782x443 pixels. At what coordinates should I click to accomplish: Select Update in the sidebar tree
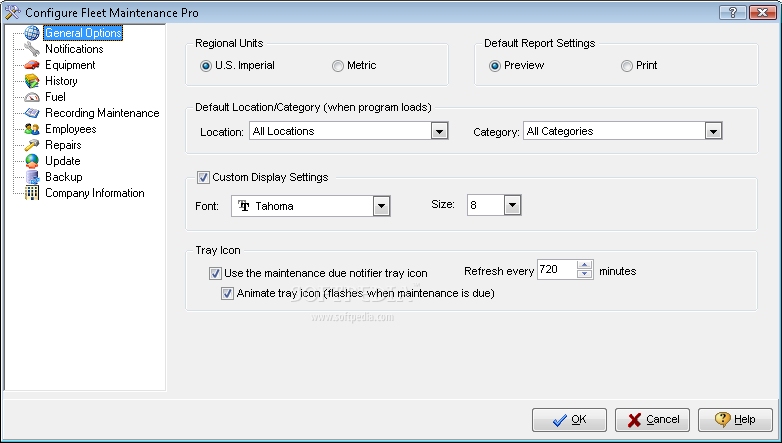pyautogui.click(x=62, y=161)
